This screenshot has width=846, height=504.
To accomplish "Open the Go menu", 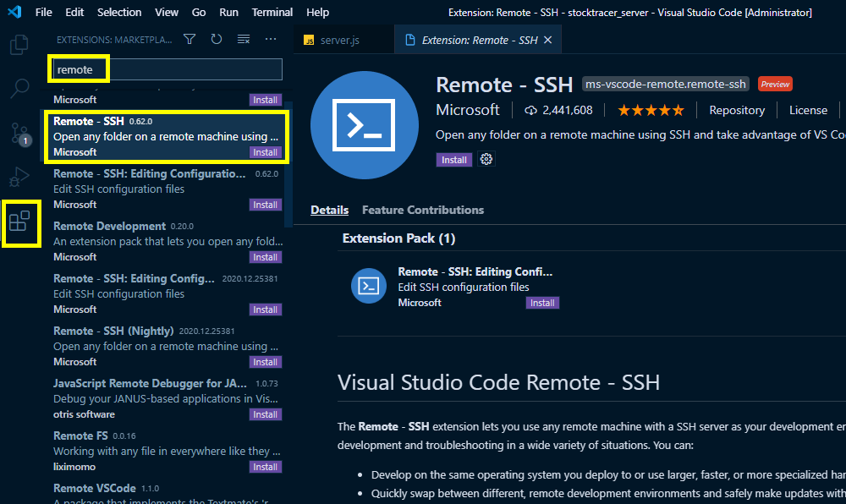I will 199,12.
